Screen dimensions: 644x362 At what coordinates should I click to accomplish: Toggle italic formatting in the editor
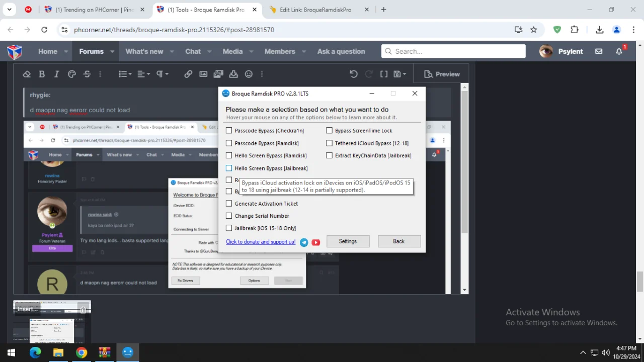pos(56,74)
